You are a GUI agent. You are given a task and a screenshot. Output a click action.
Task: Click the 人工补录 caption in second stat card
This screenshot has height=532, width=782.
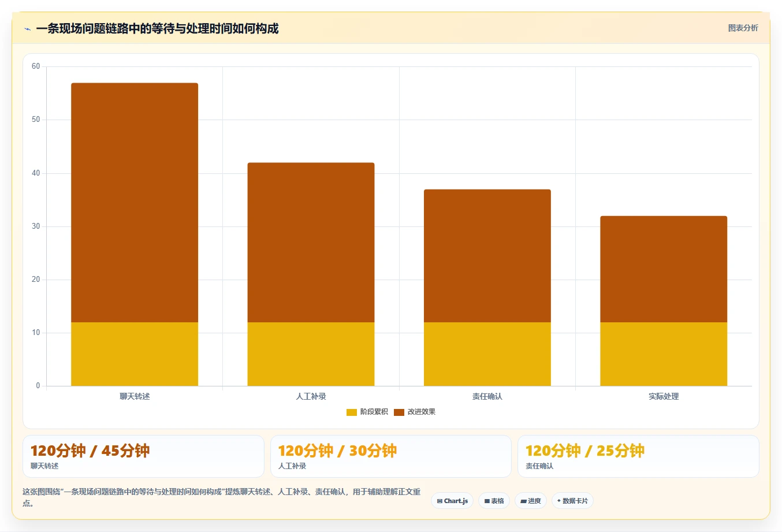tap(292, 466)
